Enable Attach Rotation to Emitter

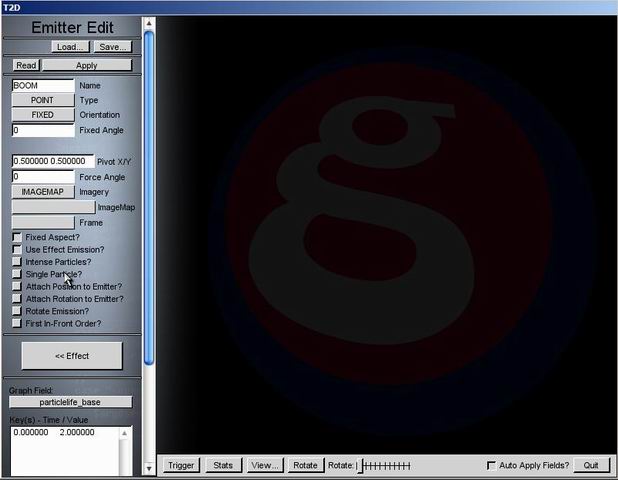pyautogui.click(x=17, y=299)
